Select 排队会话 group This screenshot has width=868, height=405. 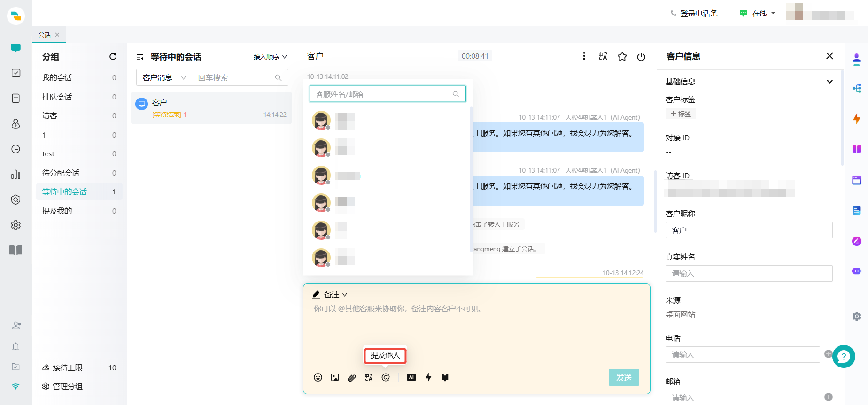79,97
